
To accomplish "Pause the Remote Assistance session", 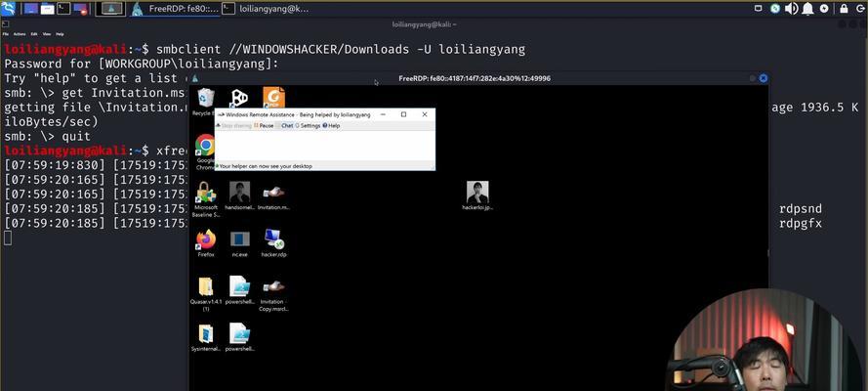I will coord(264,126).
